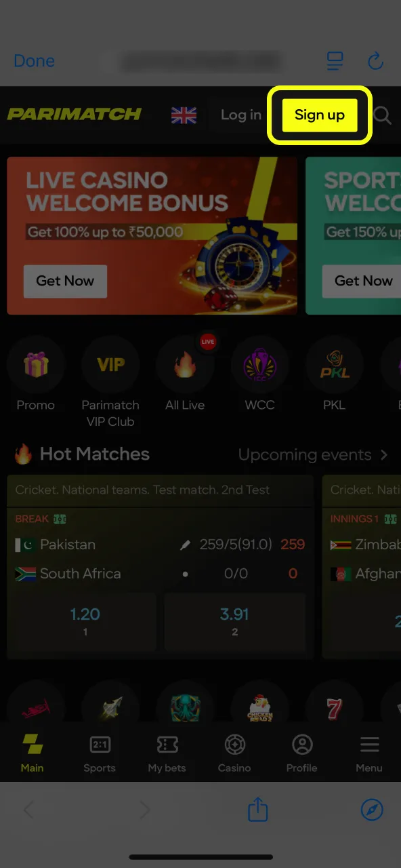Open Parimatch VIP Club icon
This screenshot has width=401, height=868.
click(x=110, y=366)
